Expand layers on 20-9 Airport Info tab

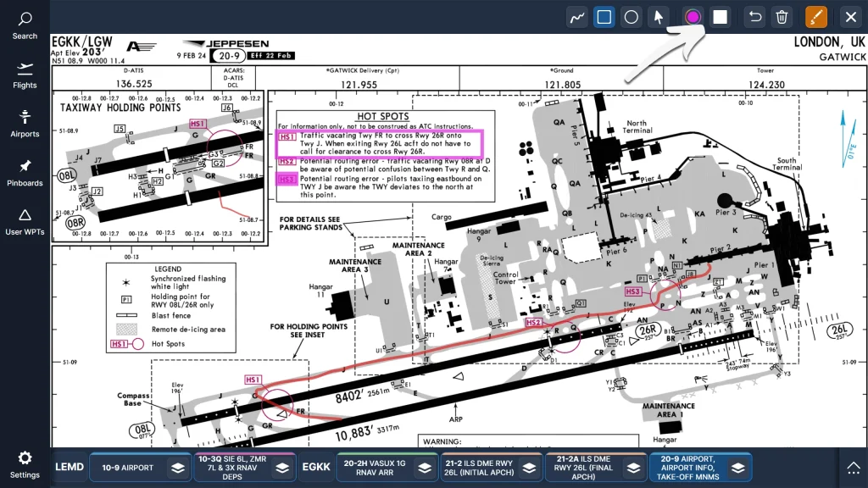[738, 468]
